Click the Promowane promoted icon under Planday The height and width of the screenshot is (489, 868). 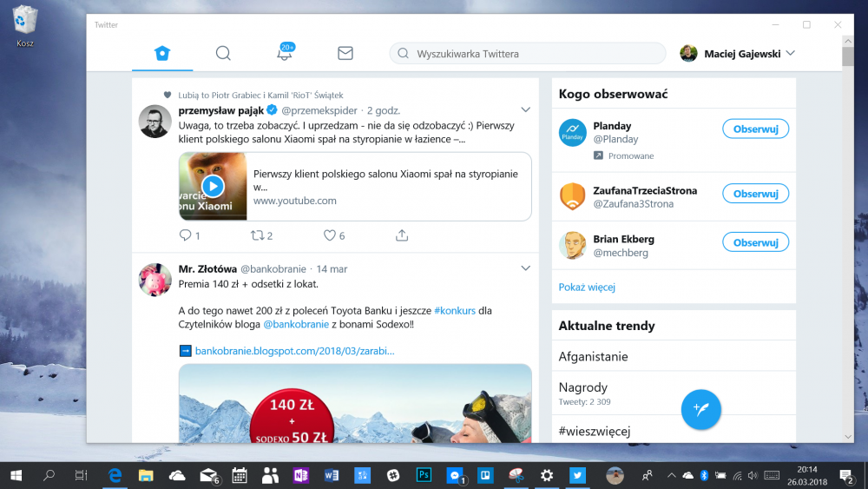(x=598, y=155)
